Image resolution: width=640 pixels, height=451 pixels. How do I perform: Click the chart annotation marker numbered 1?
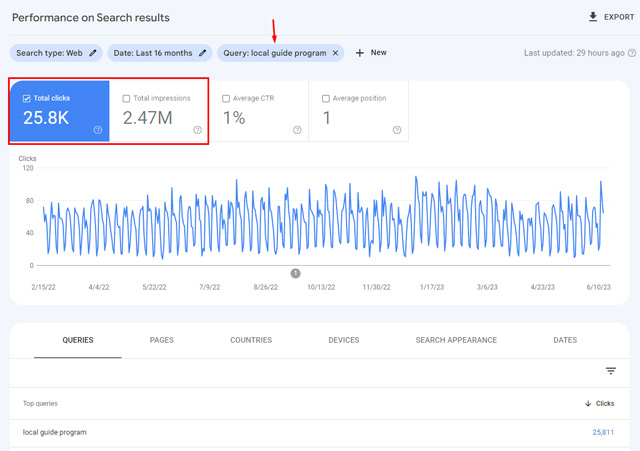coord(296,273)
